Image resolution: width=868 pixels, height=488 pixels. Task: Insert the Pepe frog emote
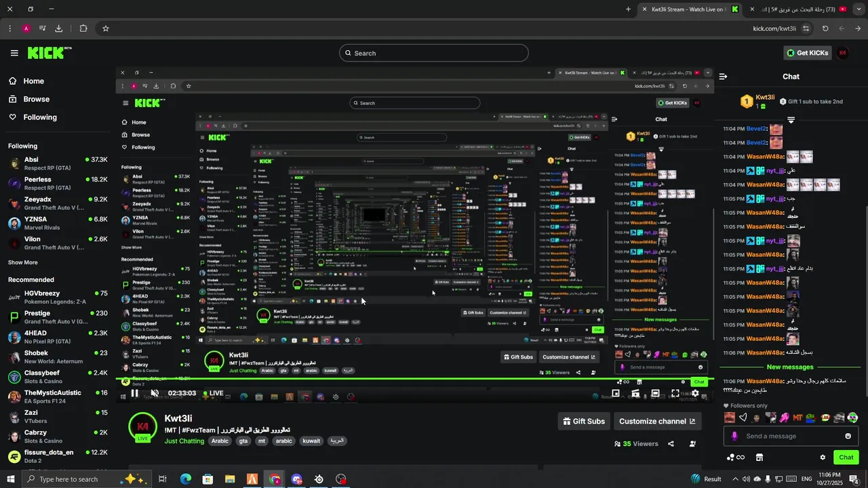tap(811, 418)
